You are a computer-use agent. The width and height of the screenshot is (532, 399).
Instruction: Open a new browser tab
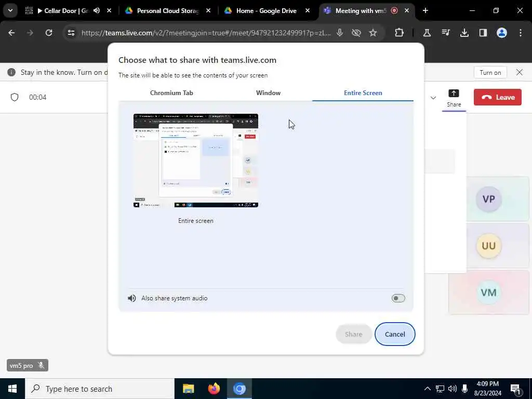coord(425,10)
